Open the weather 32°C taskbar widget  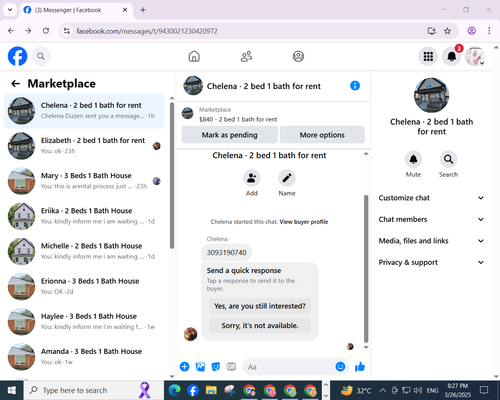(356, 390)
